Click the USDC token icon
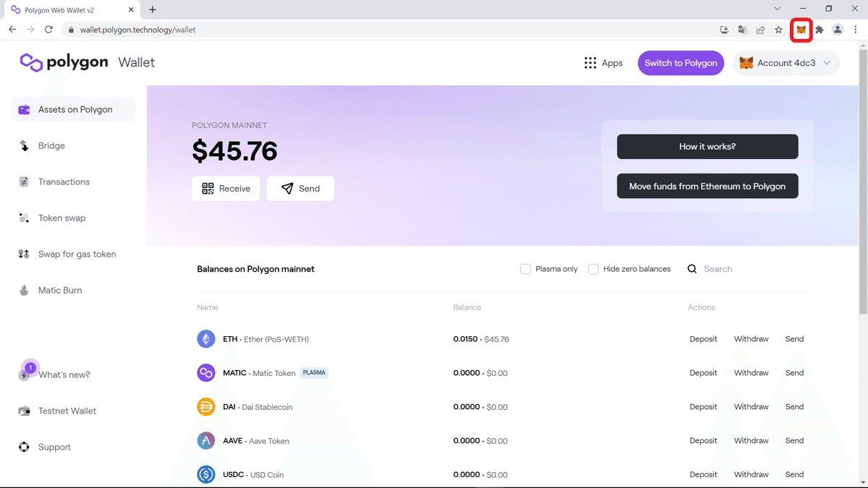Viewport: 868px width, 488px height. [206, 474]
